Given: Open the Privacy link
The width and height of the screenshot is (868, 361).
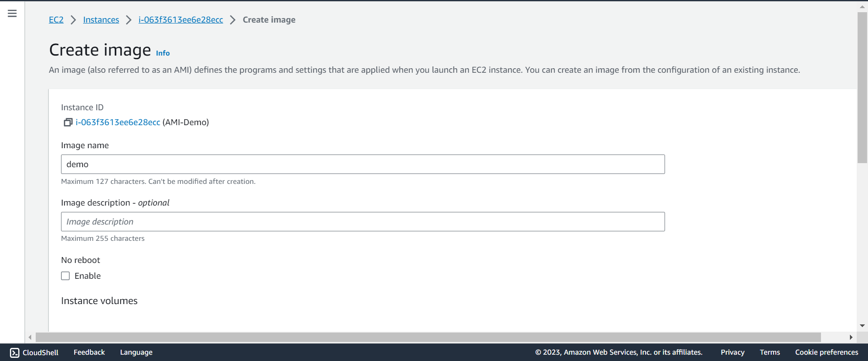Looking at the screenshot, I should pyautogui.click(x=732, y=352).
